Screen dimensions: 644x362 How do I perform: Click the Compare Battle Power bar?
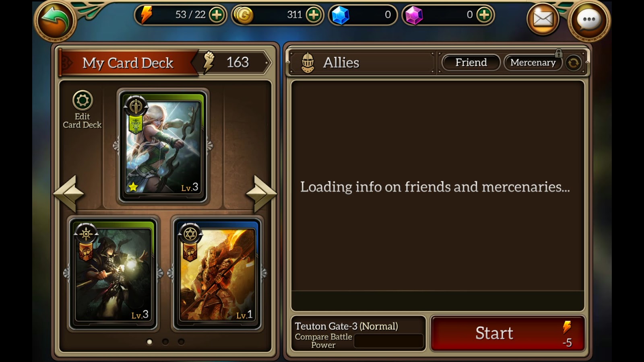coord(389,341)
